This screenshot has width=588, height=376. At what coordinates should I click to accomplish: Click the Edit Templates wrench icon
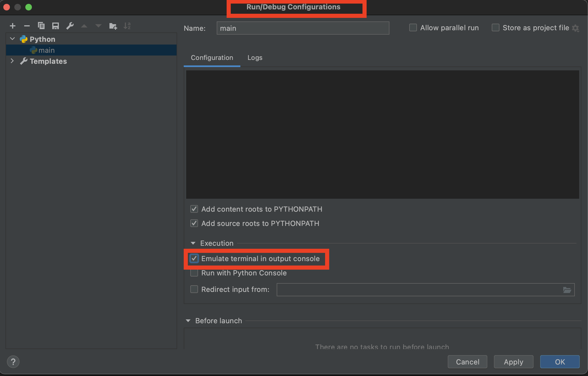pyautogui.click(x=70, y=26)
